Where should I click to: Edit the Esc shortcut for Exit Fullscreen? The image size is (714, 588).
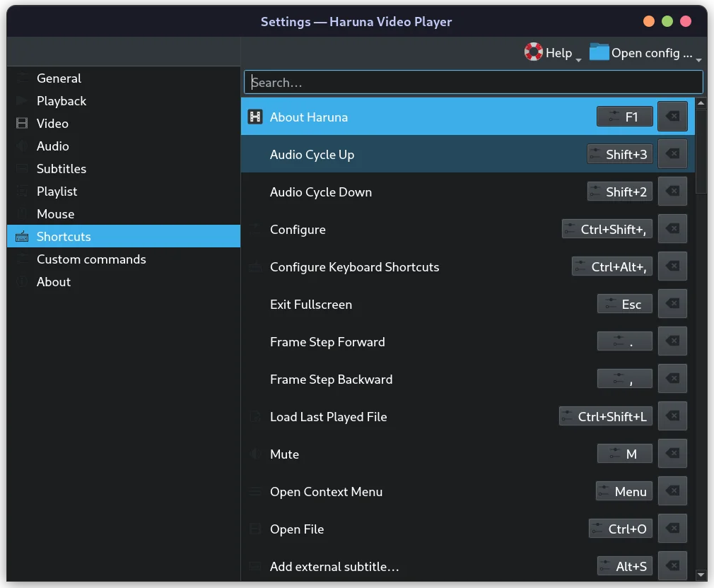coord(624,304)
